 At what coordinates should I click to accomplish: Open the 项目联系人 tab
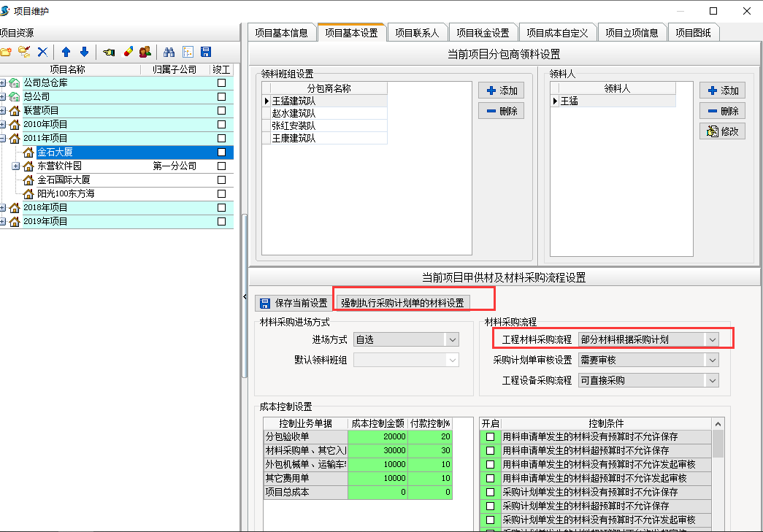tap(417, 33)
